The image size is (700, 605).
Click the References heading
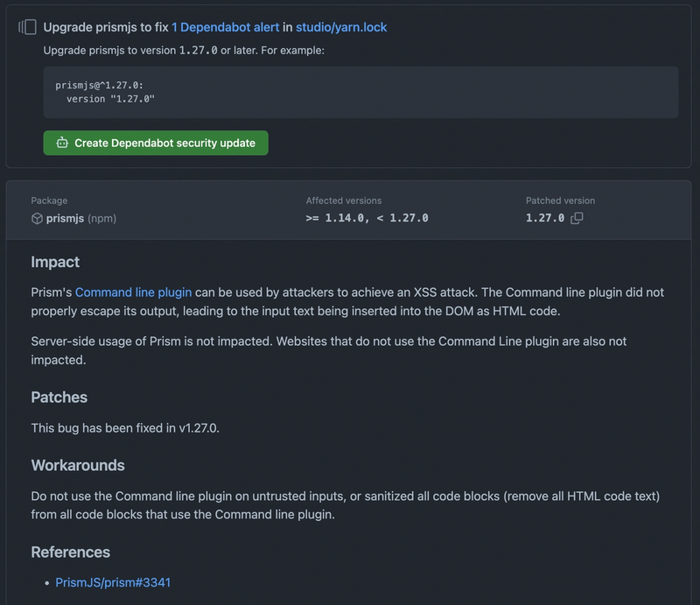click(x=71, y=552)
